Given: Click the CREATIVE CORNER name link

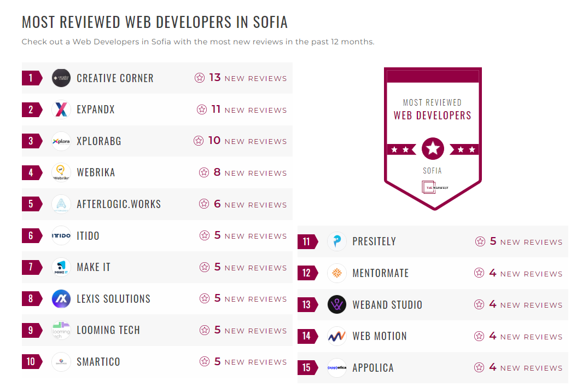Looking at the screenshot, I should tap(115, 78).
